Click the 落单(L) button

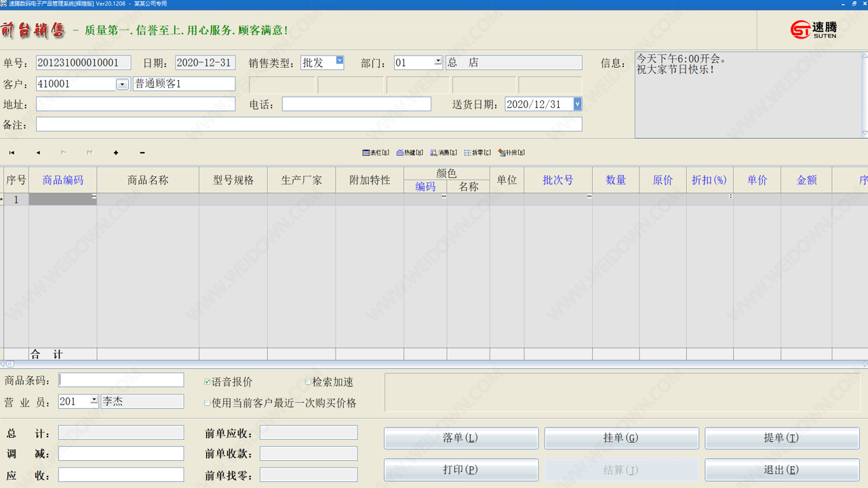click(461, 438)
